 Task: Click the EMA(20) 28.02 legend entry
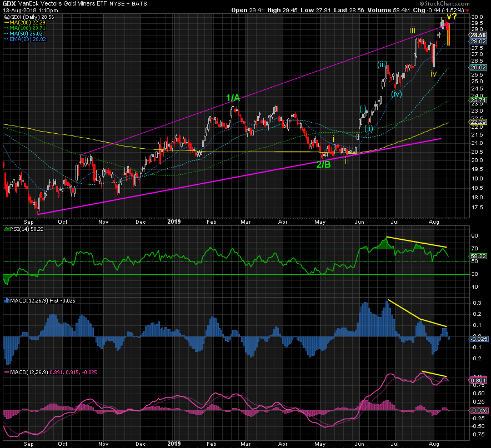(28, 39)
